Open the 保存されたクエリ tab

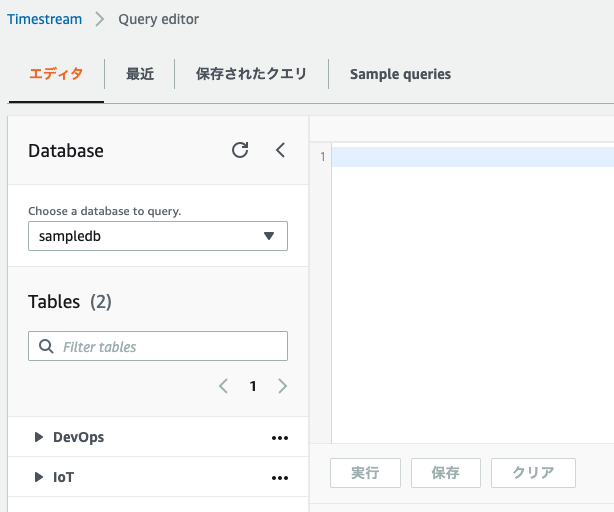(251, 74)
